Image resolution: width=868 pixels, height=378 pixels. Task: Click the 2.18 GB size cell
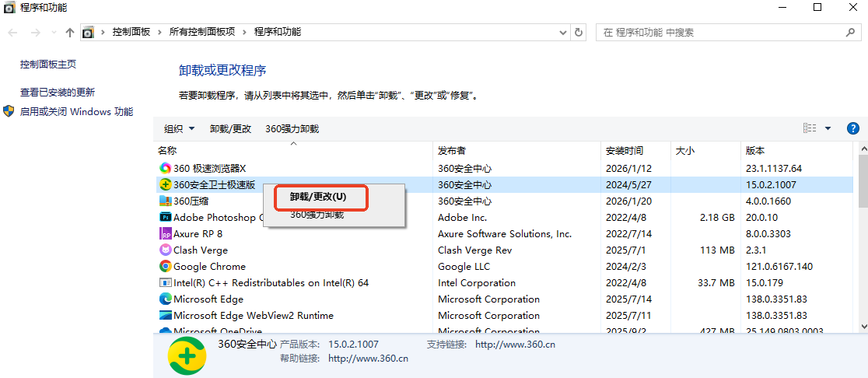tap(717, 217)
